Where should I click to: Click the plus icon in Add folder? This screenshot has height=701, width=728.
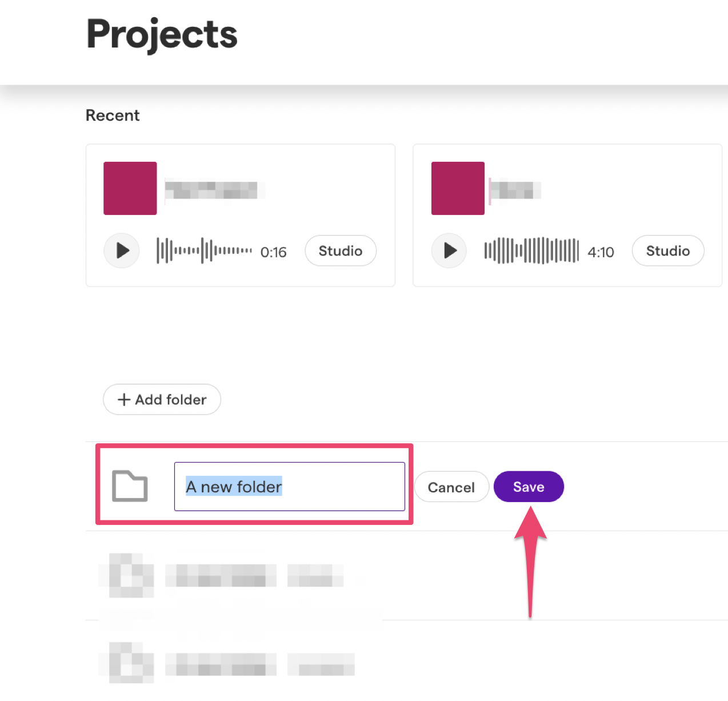[x=124, y=400]
